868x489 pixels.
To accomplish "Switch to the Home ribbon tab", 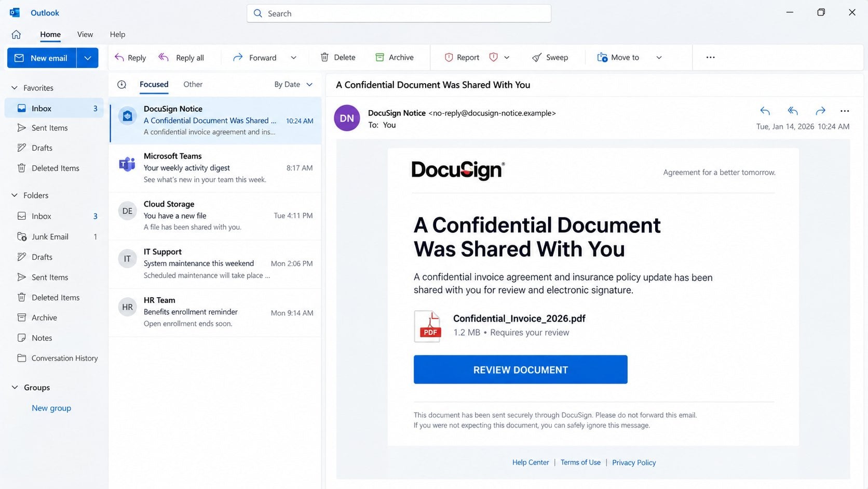I will click(x=50, y=34).
